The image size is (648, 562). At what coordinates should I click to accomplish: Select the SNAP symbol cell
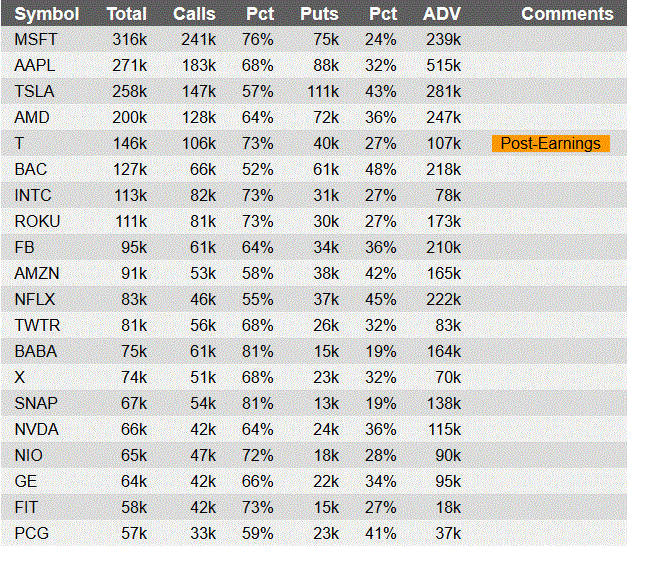coord(36,404)
